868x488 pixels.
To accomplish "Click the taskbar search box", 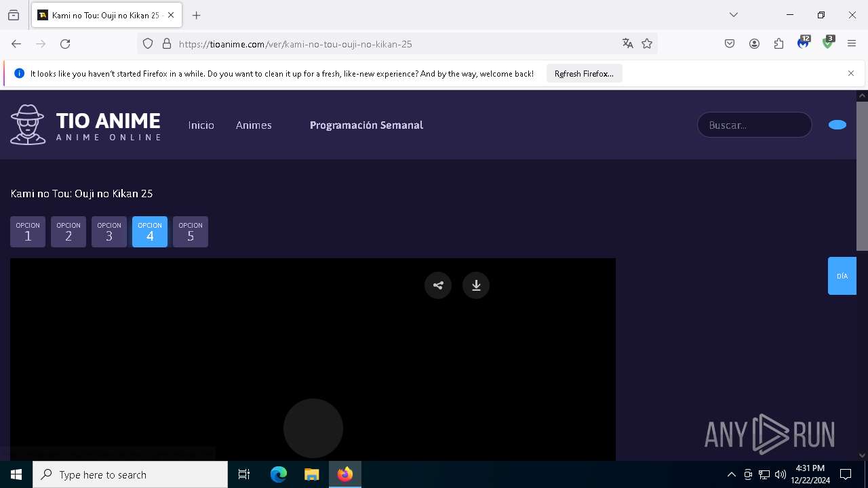I will point(130,474).
